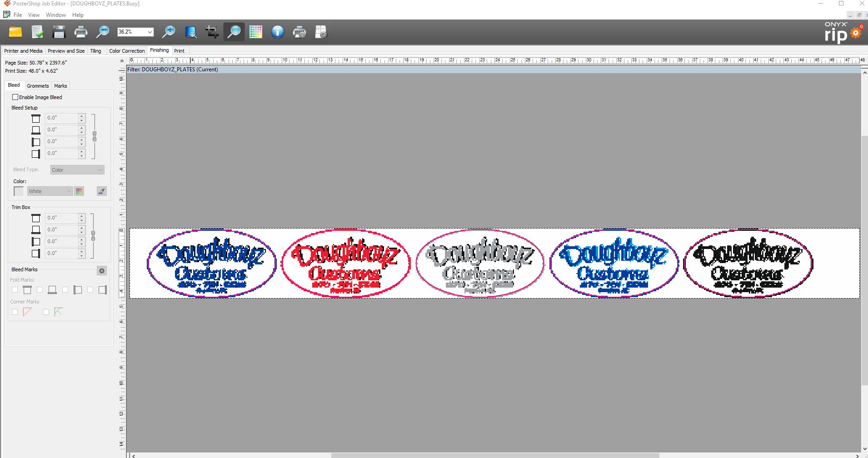Switch to the Color Correction tab
This screenshot has width=868, height=458.
(127, 51)
